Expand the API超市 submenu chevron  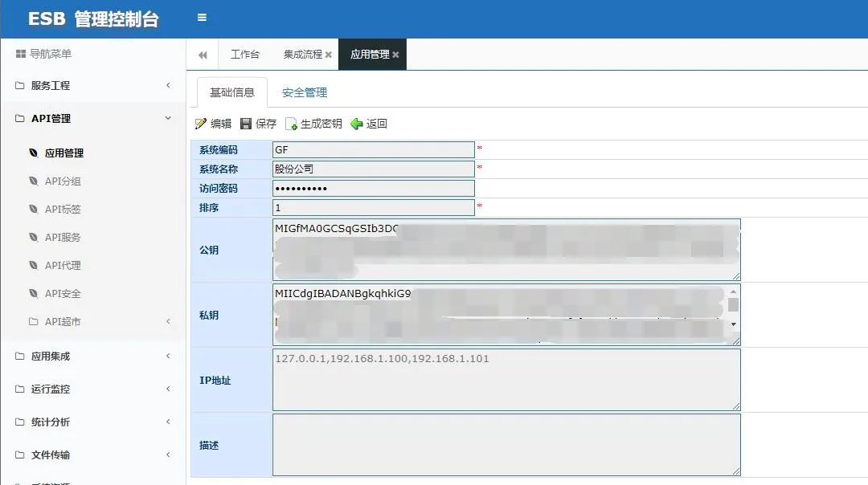pyautogui.click(x=168, y=321)
